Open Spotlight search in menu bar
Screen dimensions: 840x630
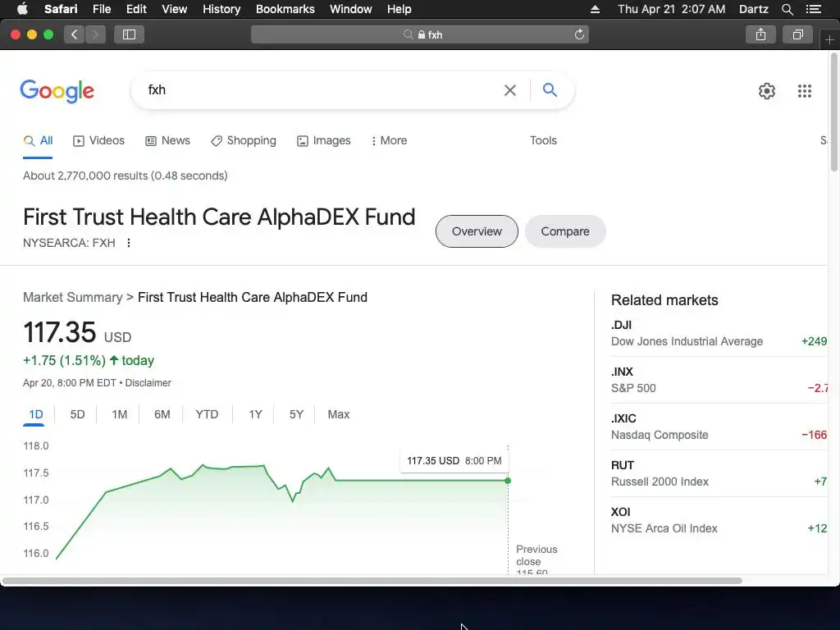(x=787, y=9)
